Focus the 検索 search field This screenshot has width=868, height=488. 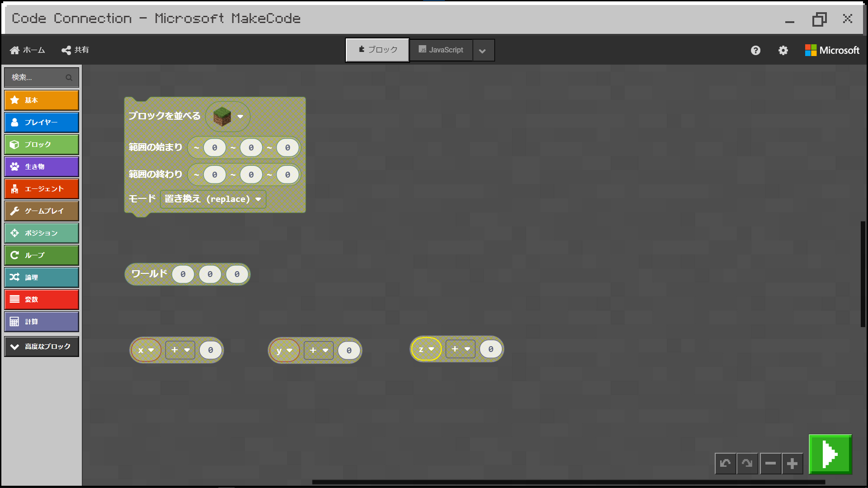click(x=42, y=78)
